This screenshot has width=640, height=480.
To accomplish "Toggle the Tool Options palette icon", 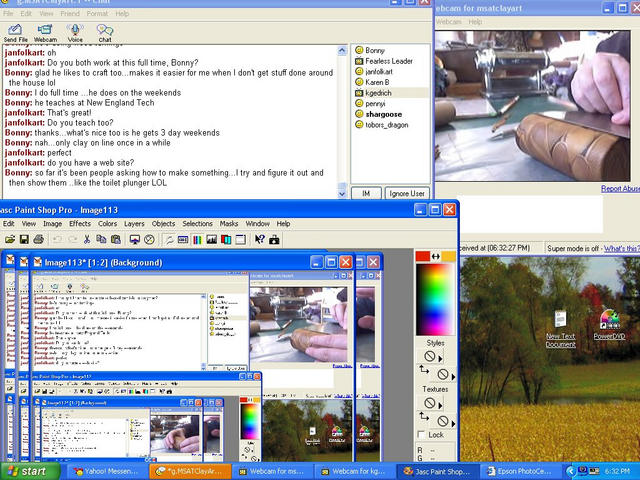I will point(183,239).
